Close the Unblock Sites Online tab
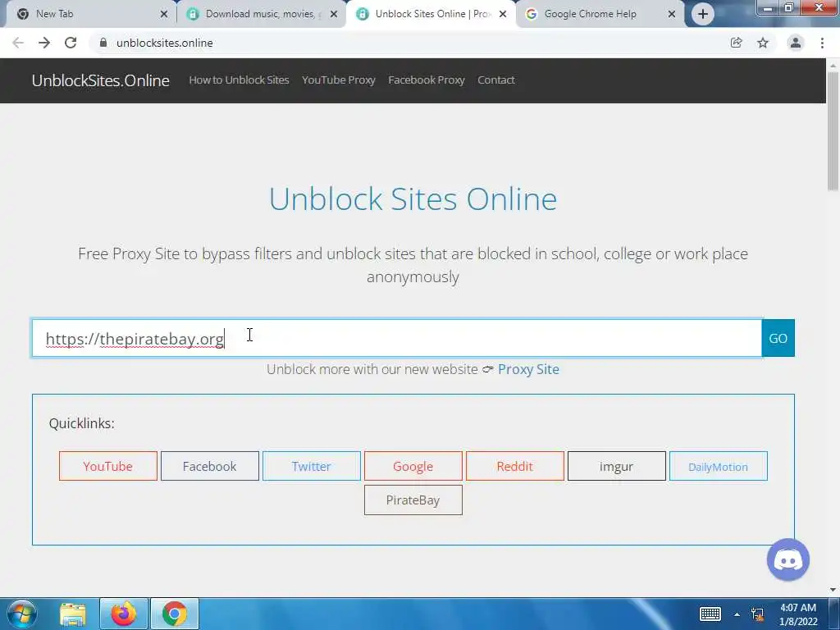The image size is (840, 630). click(503, 15)
